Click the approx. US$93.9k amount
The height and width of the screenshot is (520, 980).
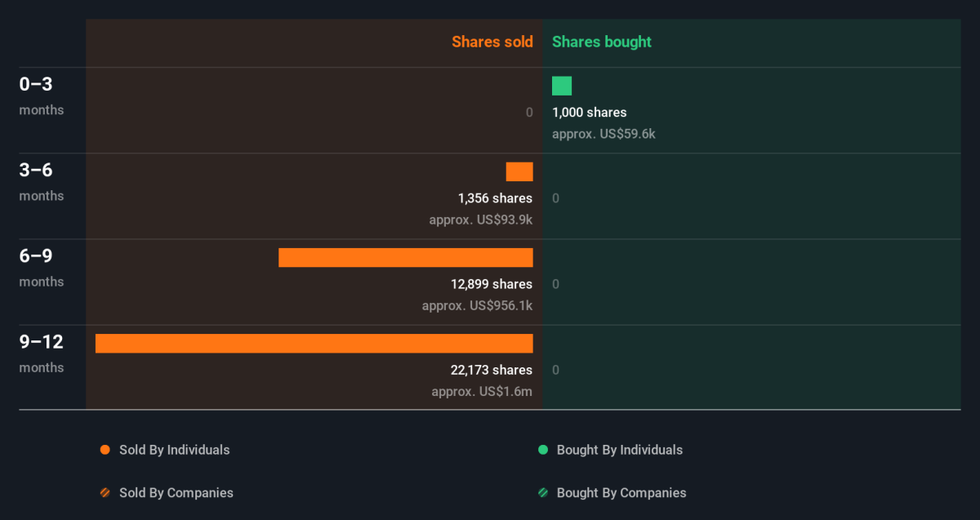click(481, 220)
